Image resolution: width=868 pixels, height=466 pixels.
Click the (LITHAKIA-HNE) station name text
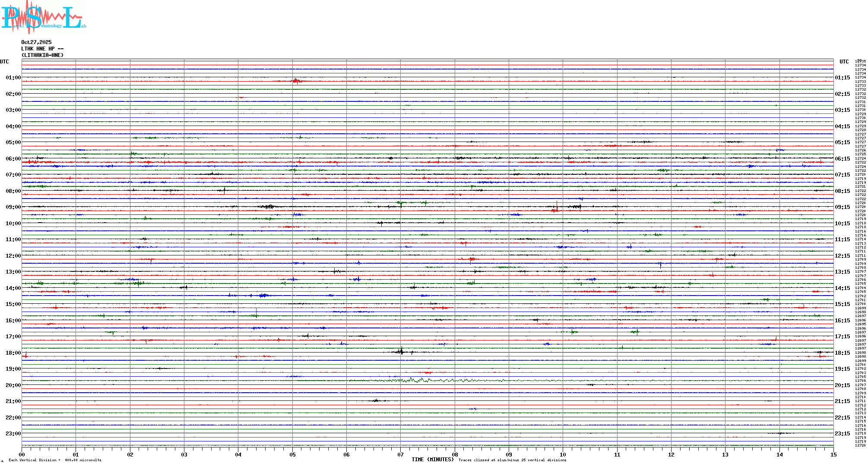tap(42, 55)
